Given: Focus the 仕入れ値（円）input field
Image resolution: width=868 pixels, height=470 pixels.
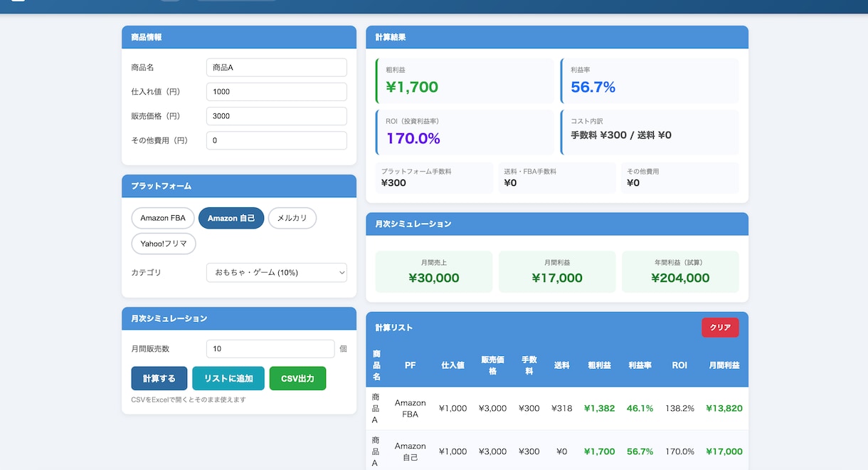Looking at the screenshot, I should [x=277, y=92].
